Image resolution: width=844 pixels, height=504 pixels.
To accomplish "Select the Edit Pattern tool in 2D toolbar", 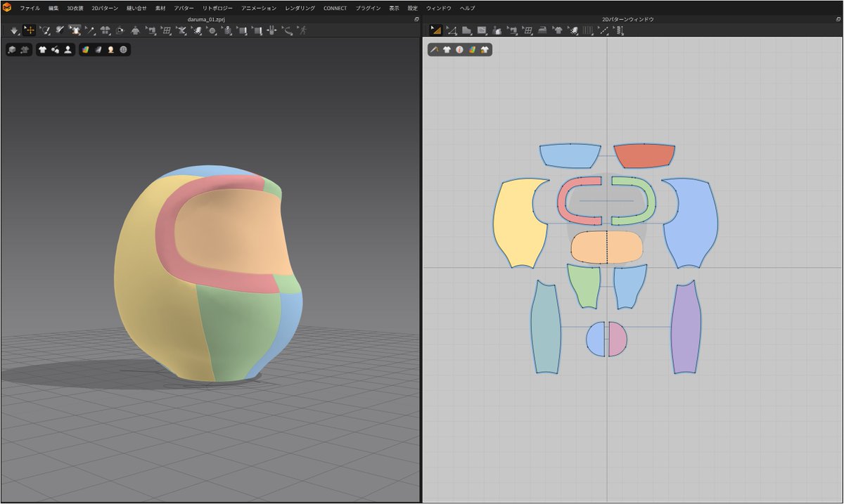I will point(452,30).
